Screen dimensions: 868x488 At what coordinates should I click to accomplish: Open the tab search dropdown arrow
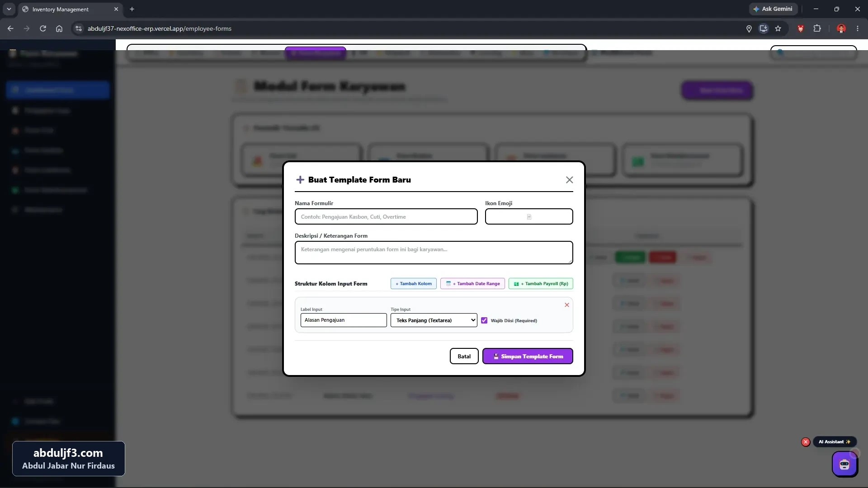(9, 9)
